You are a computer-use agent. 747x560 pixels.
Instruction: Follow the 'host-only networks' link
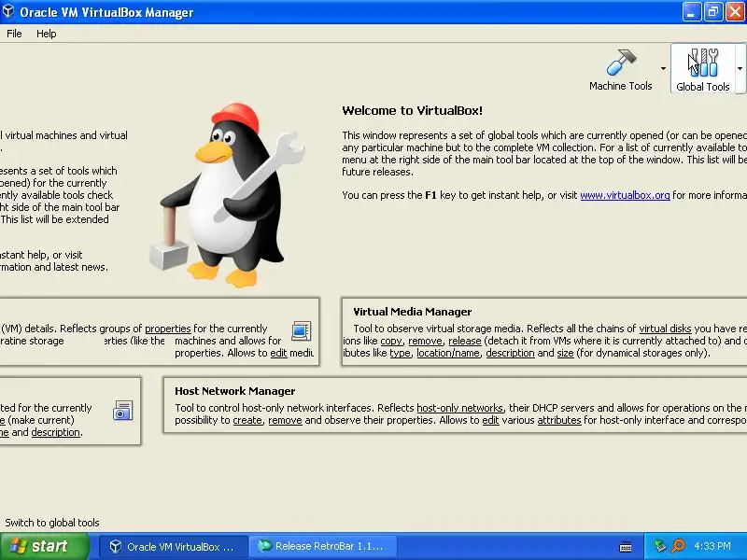[x=459, y=408]
